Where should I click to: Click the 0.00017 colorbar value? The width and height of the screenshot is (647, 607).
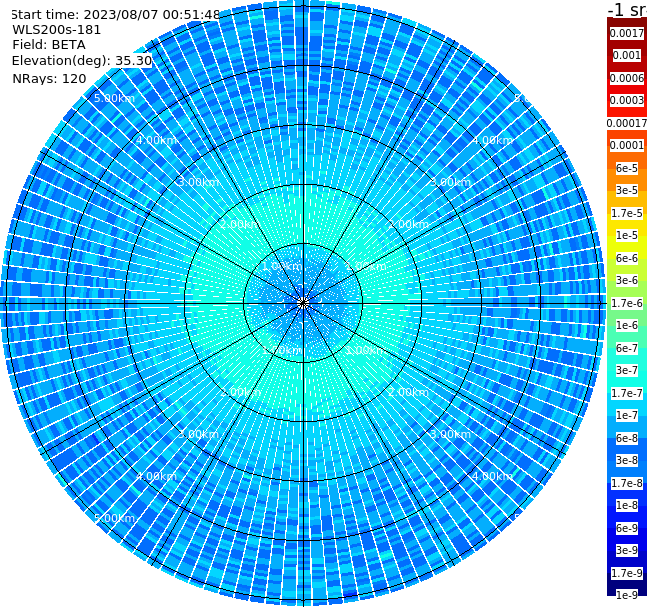click(627, 123)
